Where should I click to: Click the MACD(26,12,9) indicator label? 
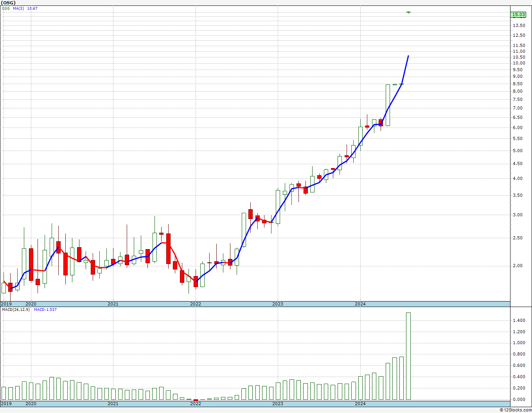[x=16, y=310]
